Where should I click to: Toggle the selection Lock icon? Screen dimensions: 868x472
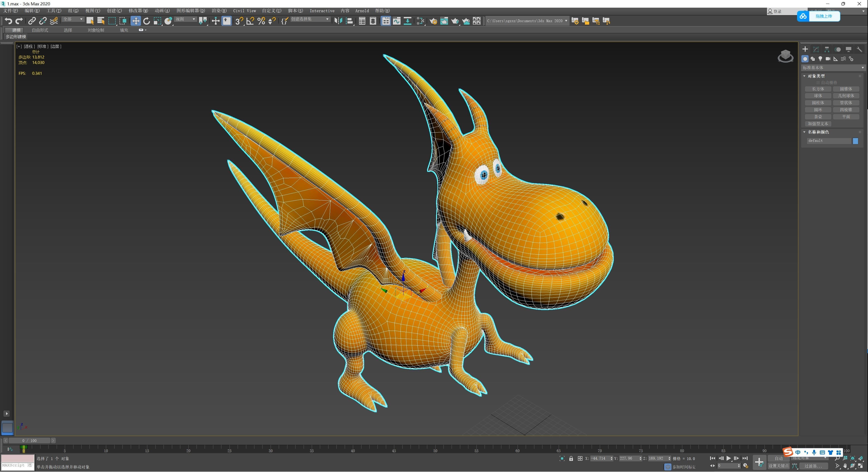(x=571, y=458)
